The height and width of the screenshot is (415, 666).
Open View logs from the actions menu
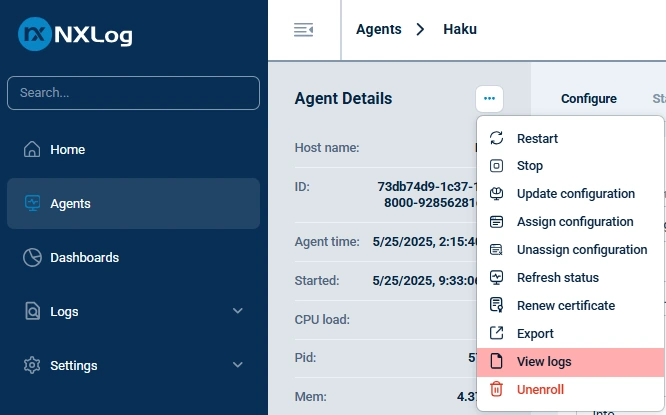coord(544,362)
